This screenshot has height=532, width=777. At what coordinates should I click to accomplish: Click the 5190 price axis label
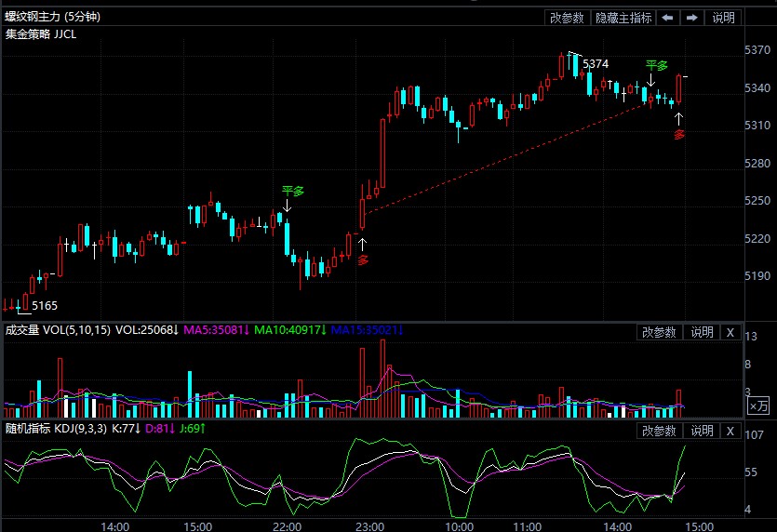click(757, 276)
